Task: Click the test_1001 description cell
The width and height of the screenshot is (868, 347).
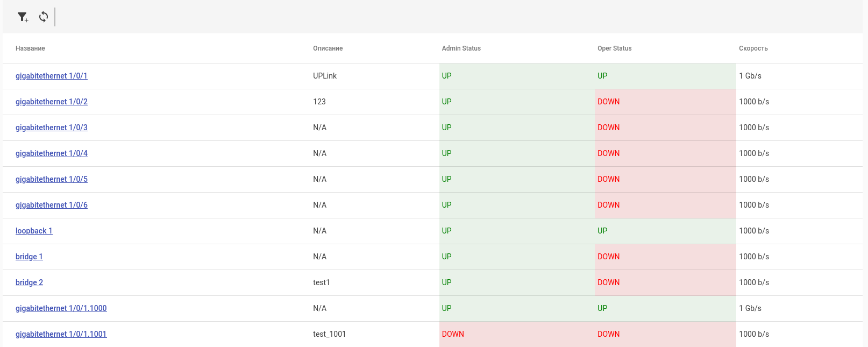Action: coord(329,334)
